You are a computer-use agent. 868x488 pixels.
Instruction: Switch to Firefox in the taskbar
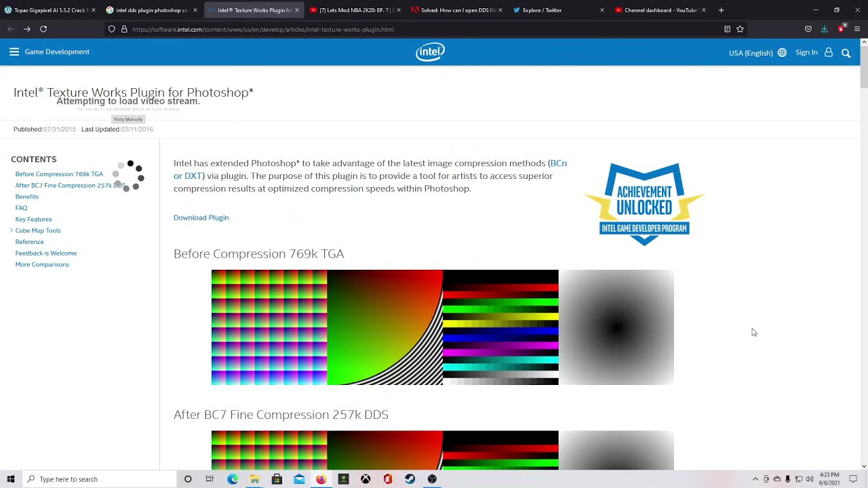(x=321, y=479)
